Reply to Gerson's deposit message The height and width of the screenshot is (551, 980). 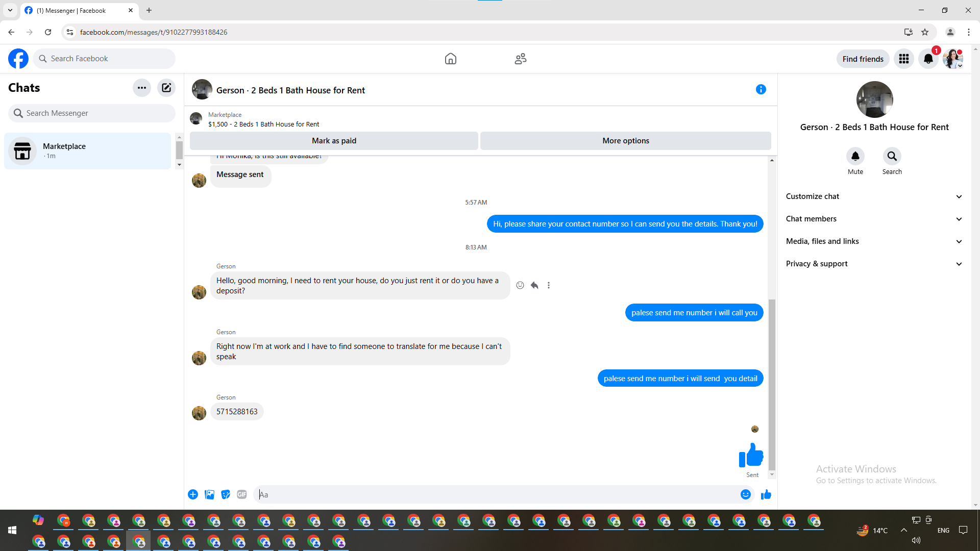(x=534, y=285)
